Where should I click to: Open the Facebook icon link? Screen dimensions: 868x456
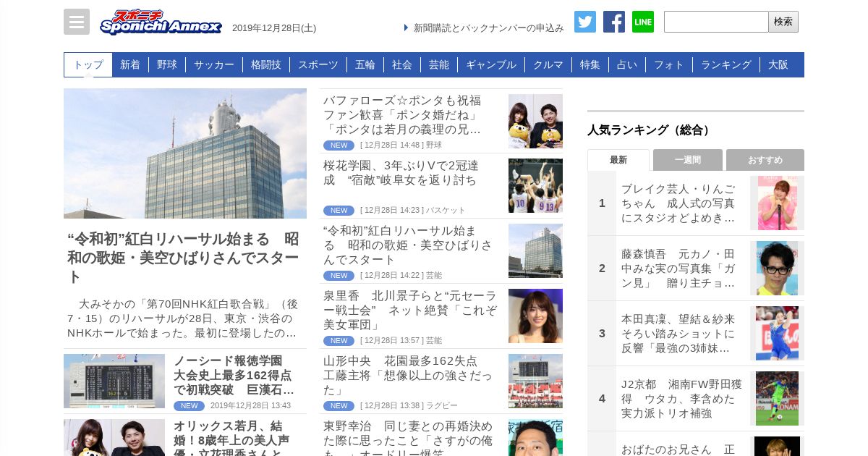(x=614, y=22)
